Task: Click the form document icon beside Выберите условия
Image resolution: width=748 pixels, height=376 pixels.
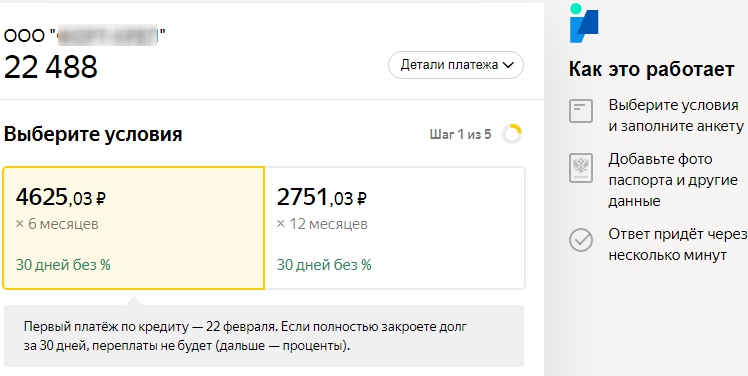Action: 581,111
